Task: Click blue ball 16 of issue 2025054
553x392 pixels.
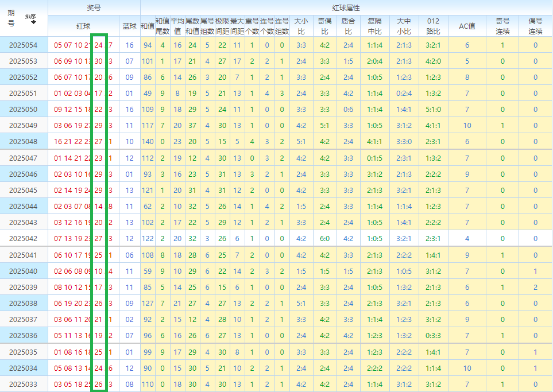Action: (x=129, y=45)
